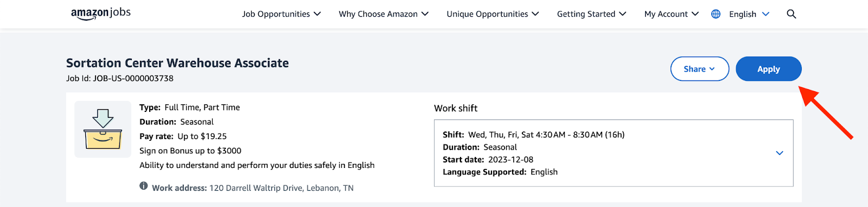Expand the Getting Started dropdown
The width and height of the screenshot is (868, 207).
pos(591,14)
